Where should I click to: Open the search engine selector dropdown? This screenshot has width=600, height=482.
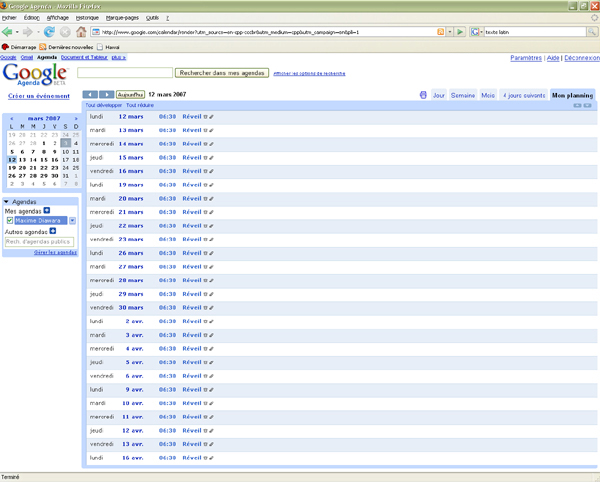(x=477, y=32)
